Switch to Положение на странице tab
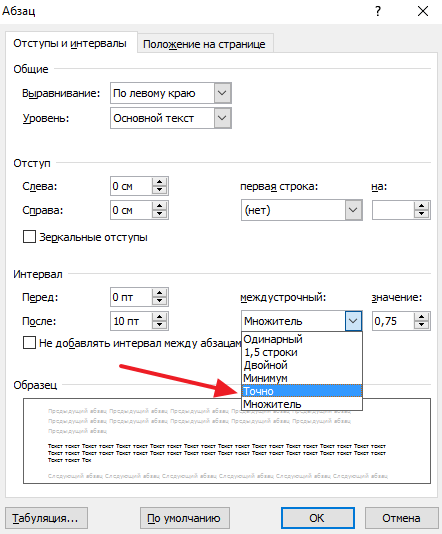 204,44
